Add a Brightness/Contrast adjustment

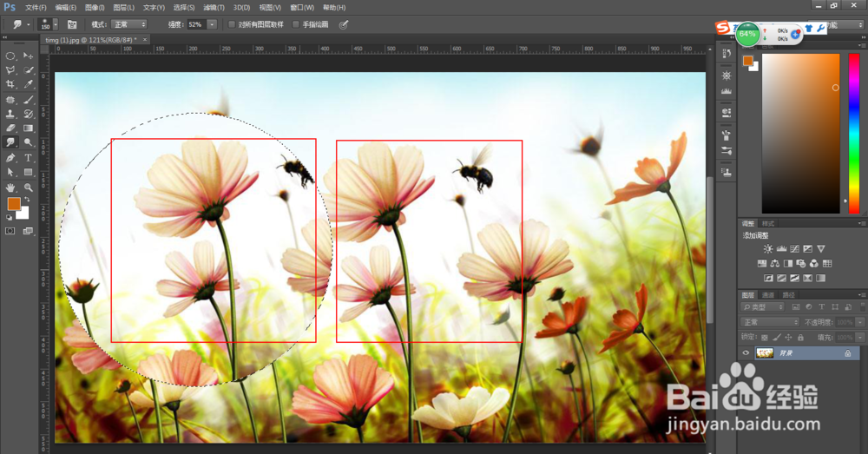(768, 249)
